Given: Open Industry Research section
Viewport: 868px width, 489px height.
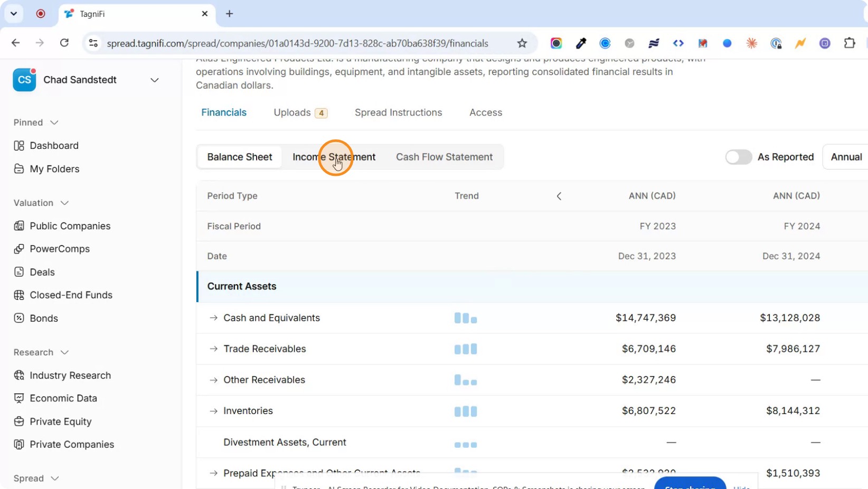Looking at the screenshot, I should 62,375.
